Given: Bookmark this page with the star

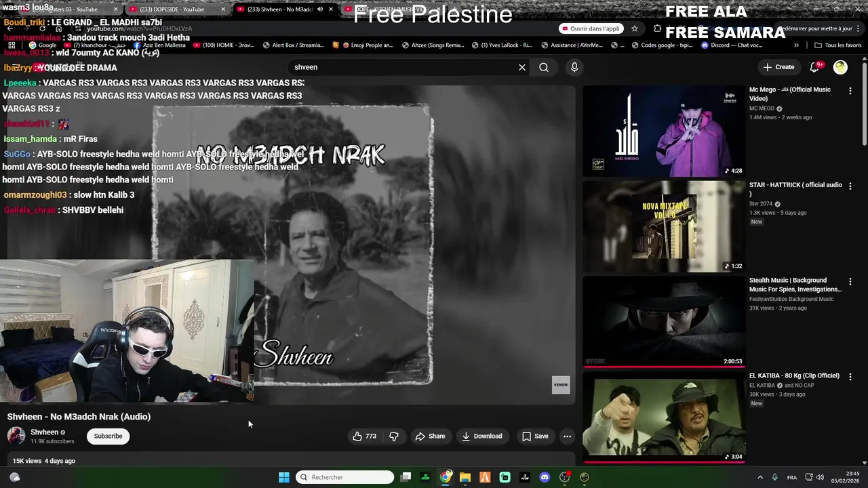Looking at the screenshot, I should click(x=634, y=28).
